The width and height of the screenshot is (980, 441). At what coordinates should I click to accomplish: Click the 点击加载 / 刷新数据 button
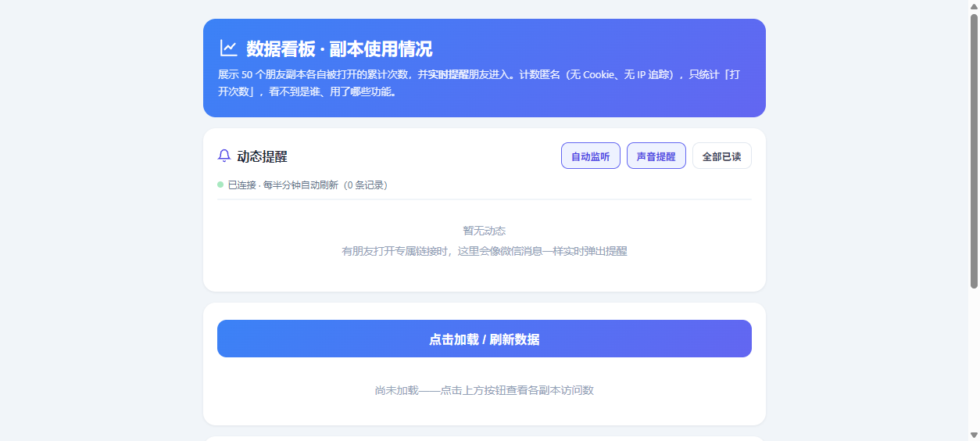[x=484, y=339]
